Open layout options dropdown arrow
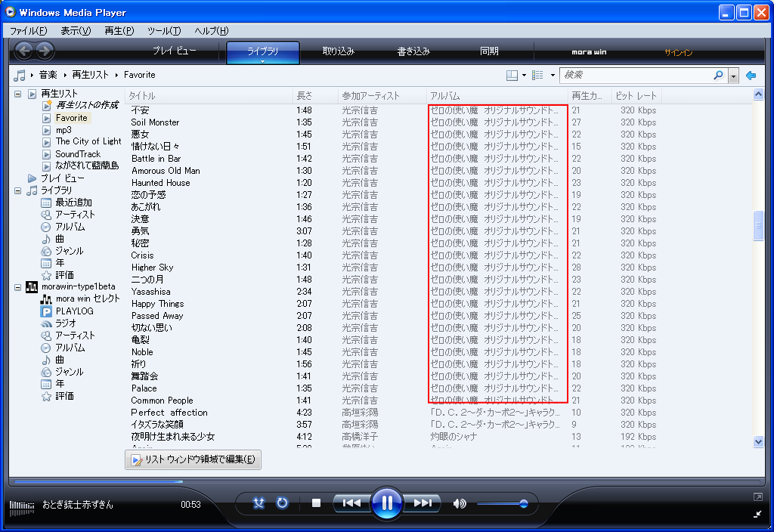 [524, 75]
